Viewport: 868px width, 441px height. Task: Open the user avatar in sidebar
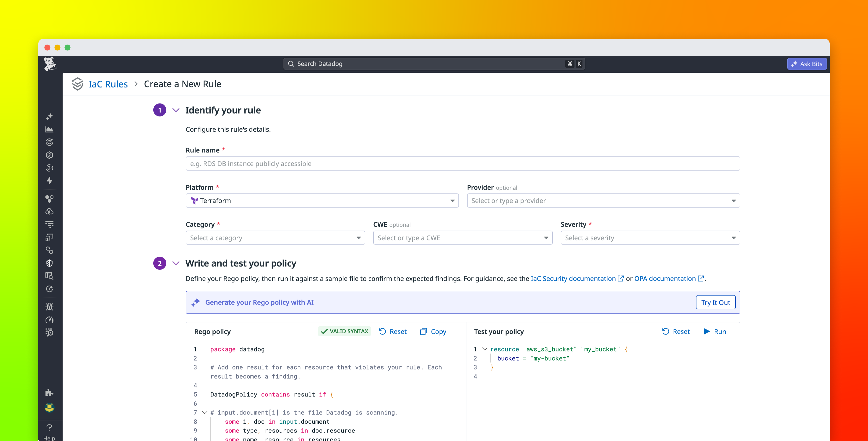[x=50, y=408]
